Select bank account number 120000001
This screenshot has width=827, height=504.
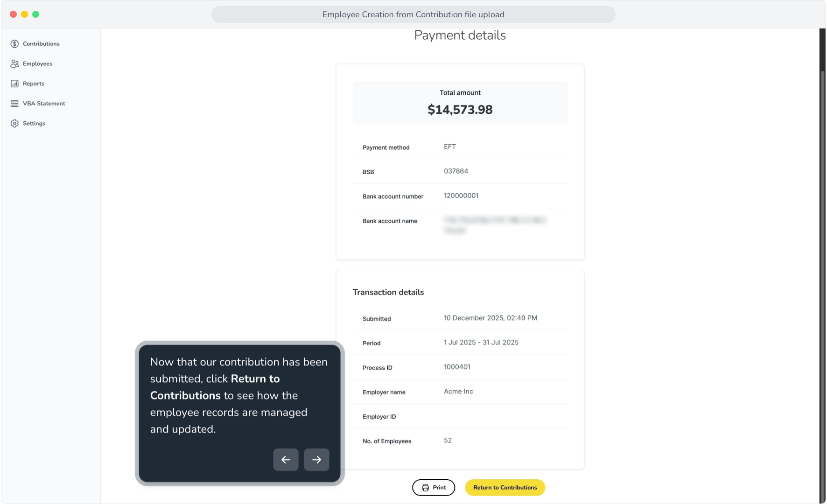tap(461, 196)
